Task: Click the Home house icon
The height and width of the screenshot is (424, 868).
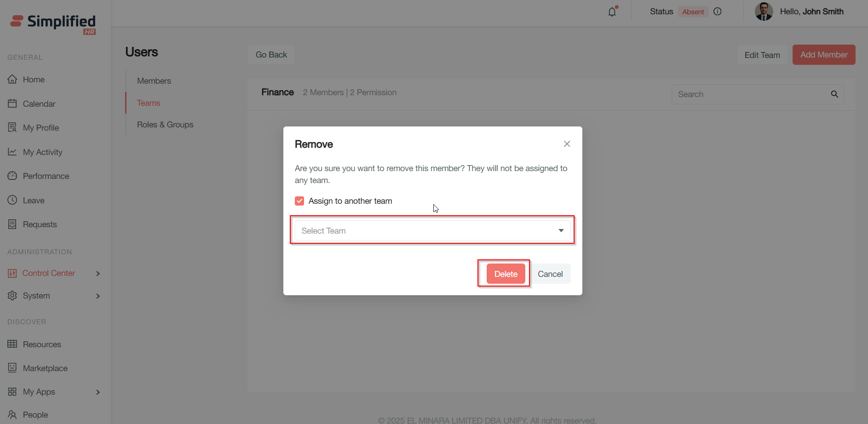Action: 12,79
